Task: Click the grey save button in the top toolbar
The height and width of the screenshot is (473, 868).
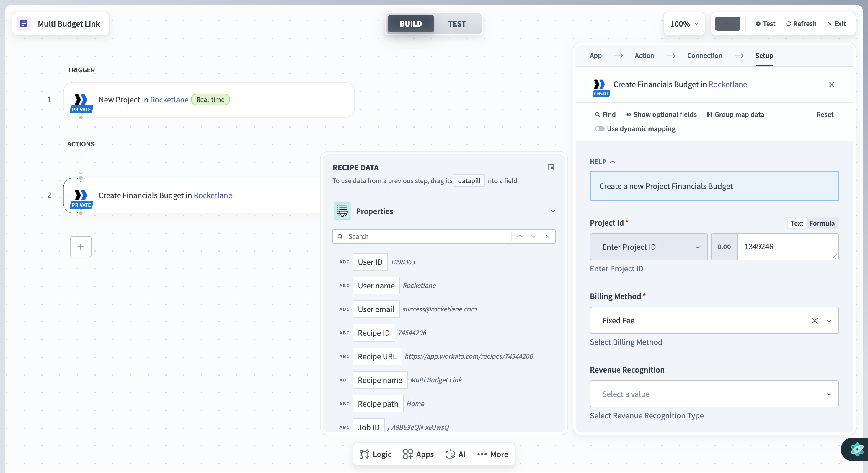Action: tap(727, 24)
